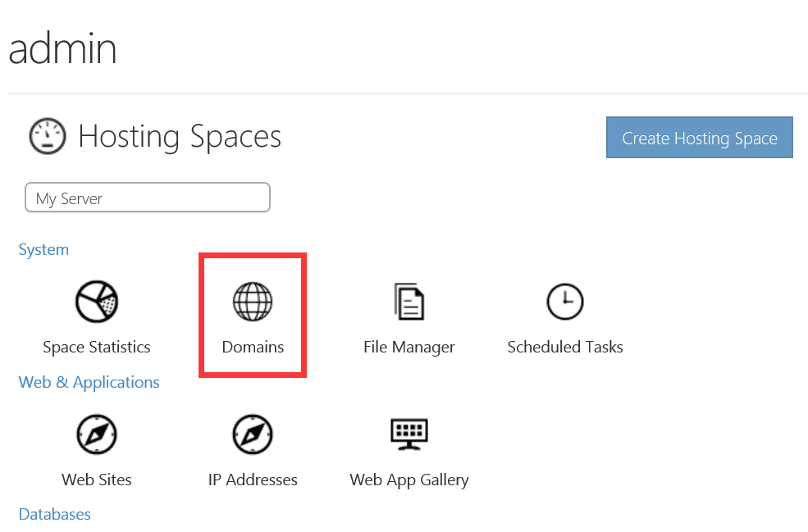808x532 pixels.
Task: Click the Web Sites compass icon
Action: coord(97,434)
